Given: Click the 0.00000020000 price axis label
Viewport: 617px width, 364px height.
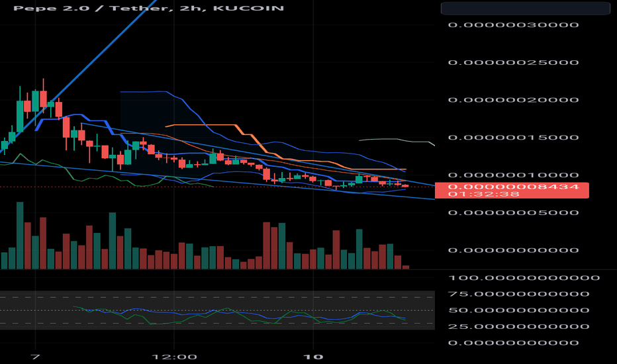Looking at the screenshot, I should pyautogui.click(x=513, y=100).
